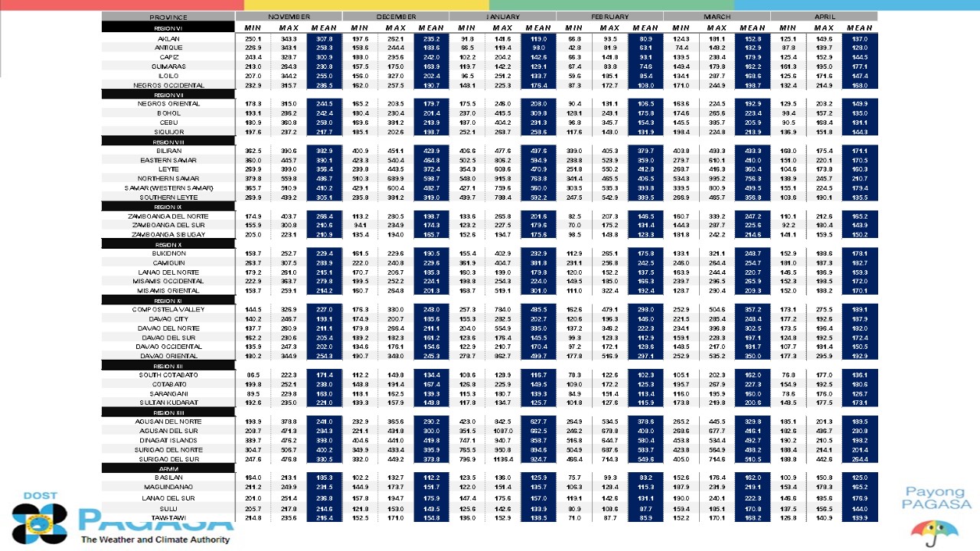Click the REGION VIII section header
Viewport: 980px width, 551px height.
(x=168, y=142)
